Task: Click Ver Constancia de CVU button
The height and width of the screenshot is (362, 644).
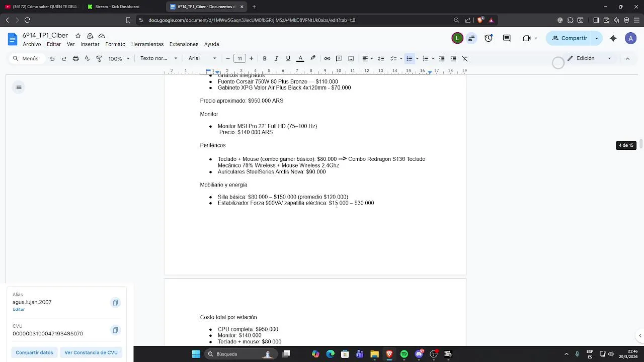Action: 91,352
